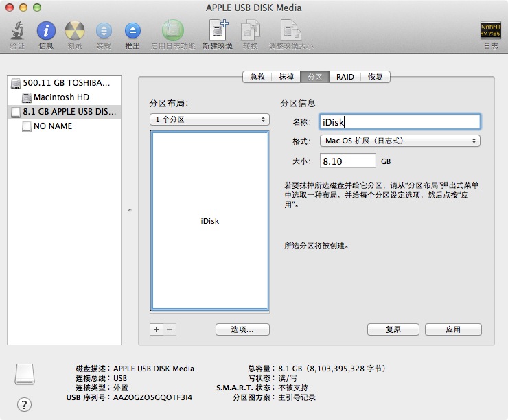Click the 'APPLE USB DISK Media' window title
Image resolution: width=508 pixels, height=420 pixels.
click(254, 8)
